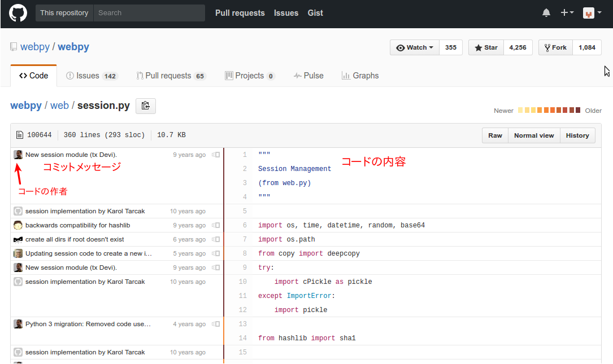
Task: Go to Pull requests in top nav
Action: click(x=240, y=13)
